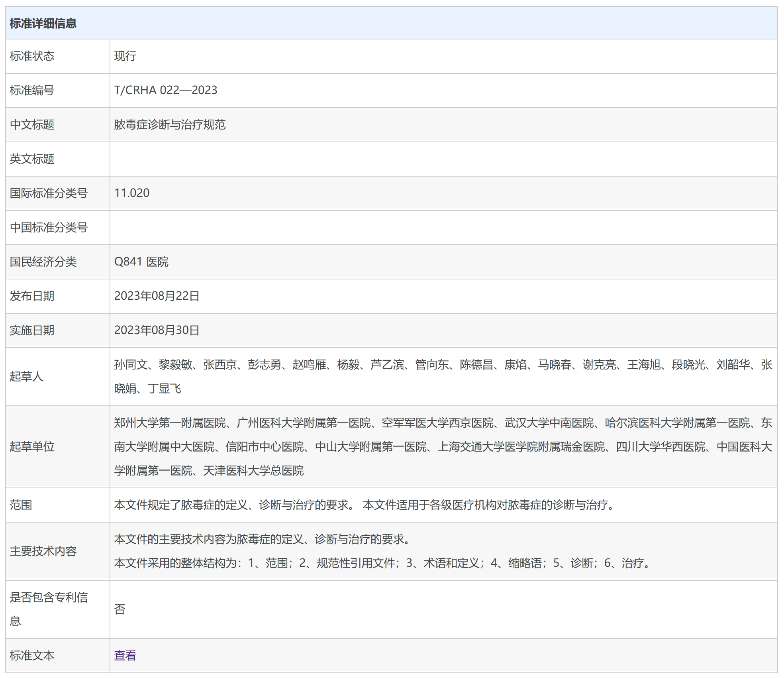This screenshot has width=784, height=678.
Task: Select release date 2023年08月22日
Action: [157, 296]
